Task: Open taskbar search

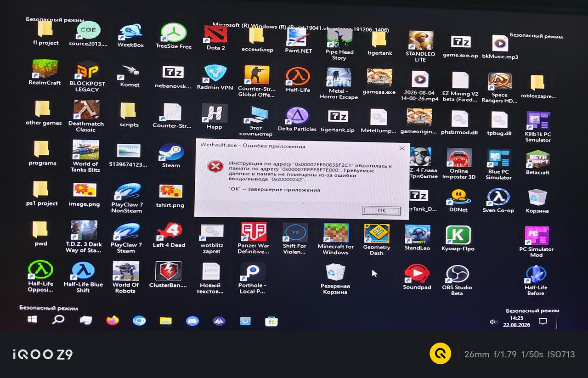Action: click(58, 320)
